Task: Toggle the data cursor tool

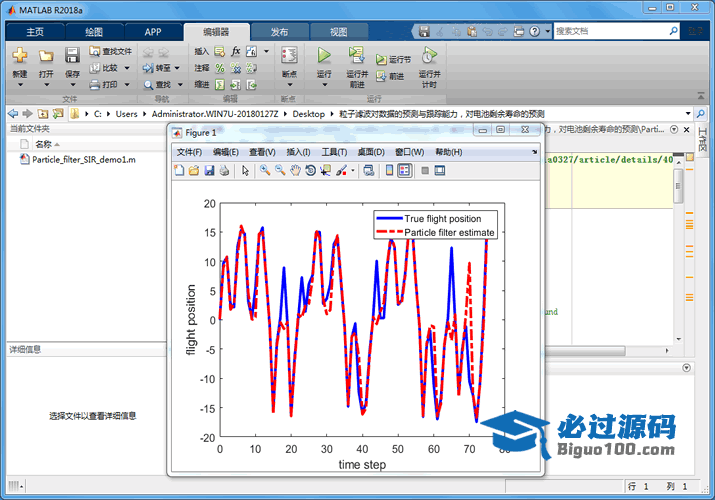Action: coord(326,171)
